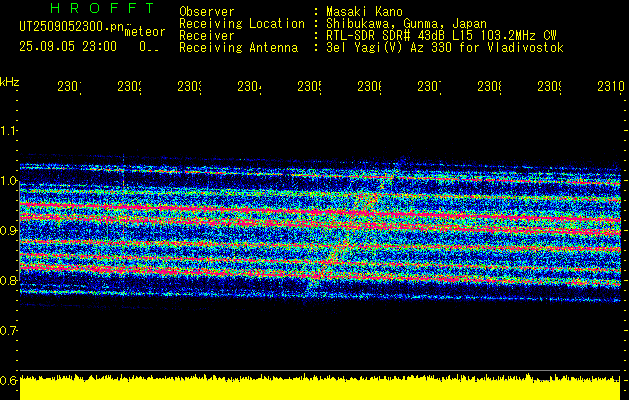Click the yellow noise-level bar graph
This screenshot has height=400, width=629.
point(320,388)
